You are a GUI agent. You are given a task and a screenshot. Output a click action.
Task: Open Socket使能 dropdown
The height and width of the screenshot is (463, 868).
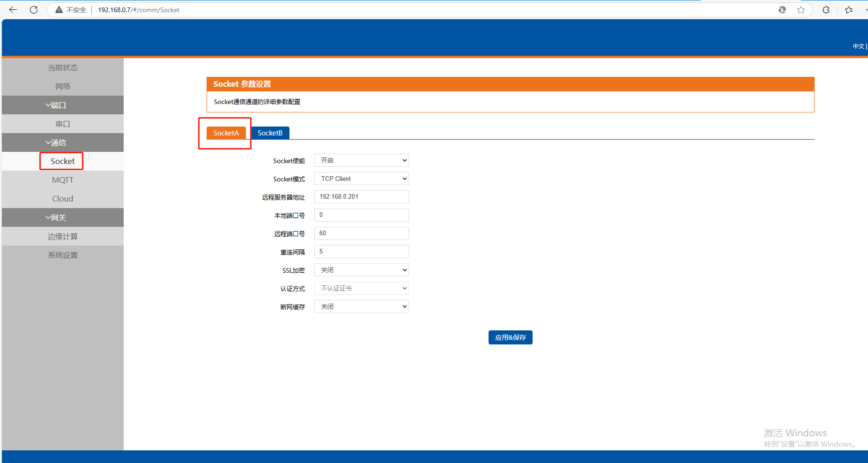[x=362, y=160]
